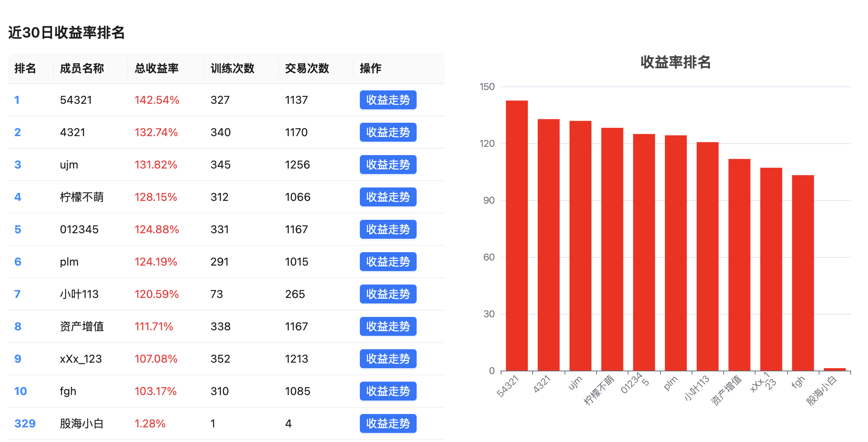Open 收益走势 for 小叶113
This screenshot has height=442, width=868.
pos(388,294)
